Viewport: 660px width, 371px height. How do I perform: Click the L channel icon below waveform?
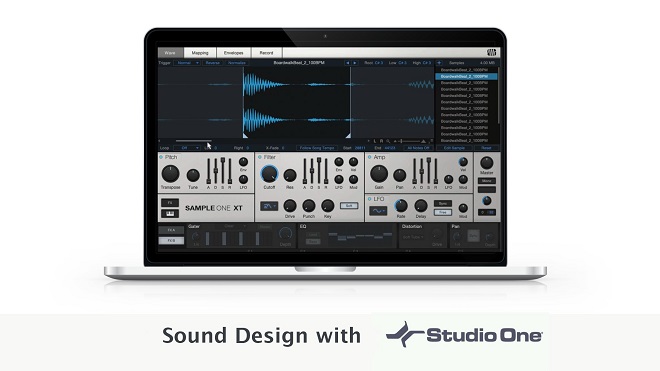tap(375, 141)
